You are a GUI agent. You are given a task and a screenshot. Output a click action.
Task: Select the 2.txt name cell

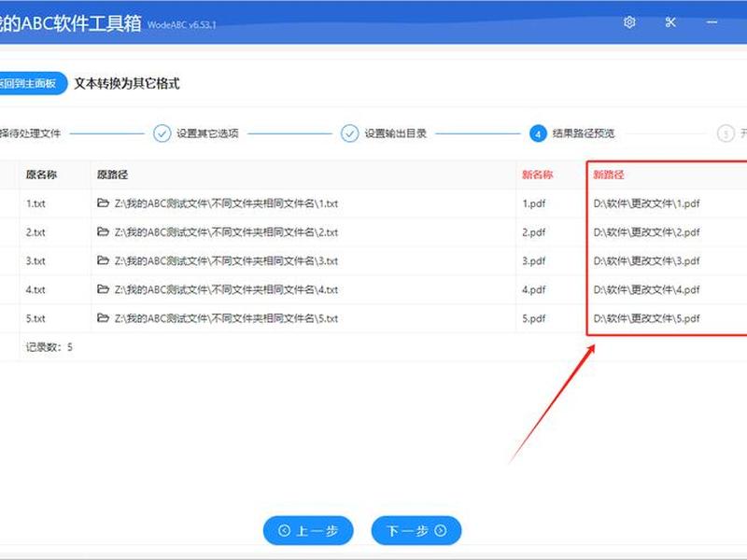(x=35, y=232)
